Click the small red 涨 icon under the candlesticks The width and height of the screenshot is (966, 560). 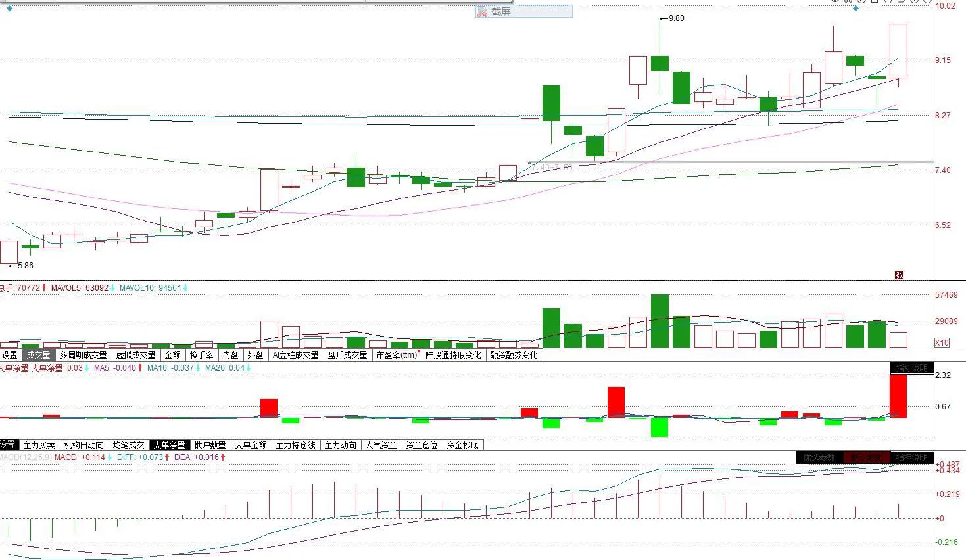tap(899, 275)
